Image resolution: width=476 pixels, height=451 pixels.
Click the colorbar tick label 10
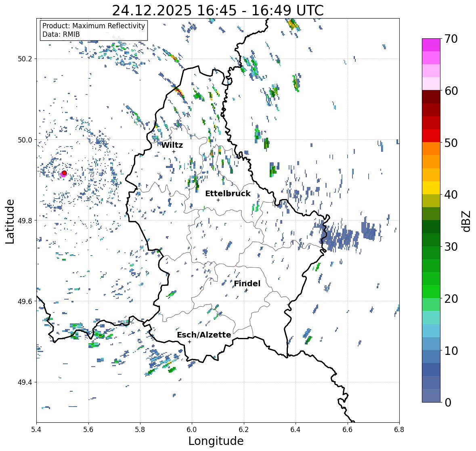[x=451, y=350]
